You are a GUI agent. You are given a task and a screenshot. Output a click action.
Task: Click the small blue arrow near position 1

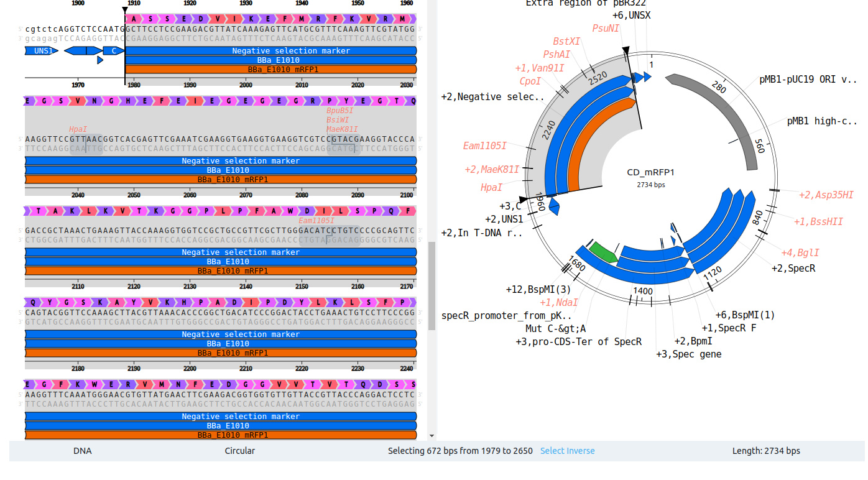[647, 76]
